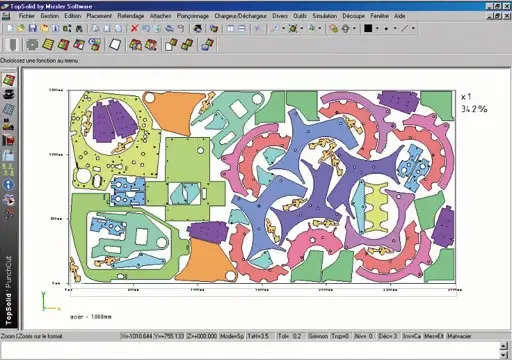
Task: Click the two-column window layout icon
Action: coord(230,29)
